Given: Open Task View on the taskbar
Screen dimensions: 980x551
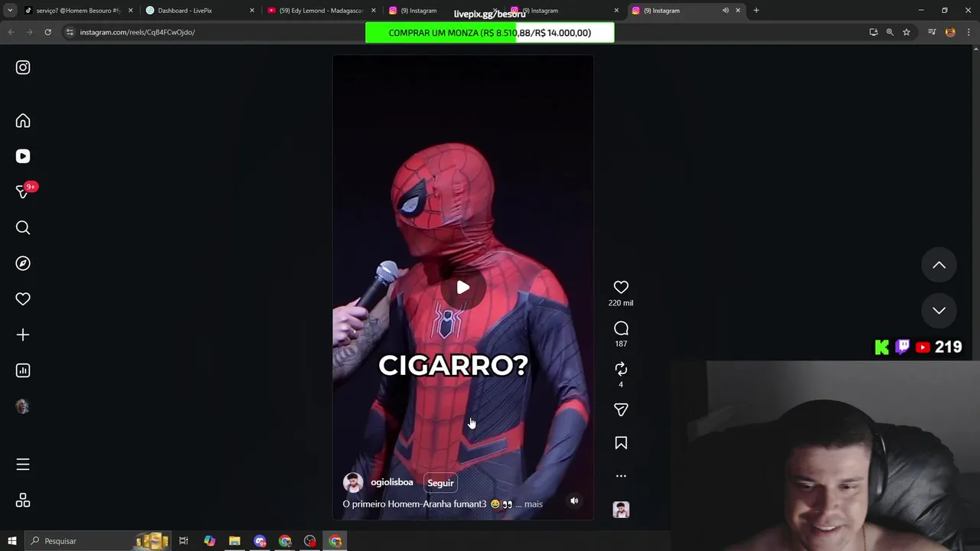Looking at the screenshot, I should click(x=184, y=541).
